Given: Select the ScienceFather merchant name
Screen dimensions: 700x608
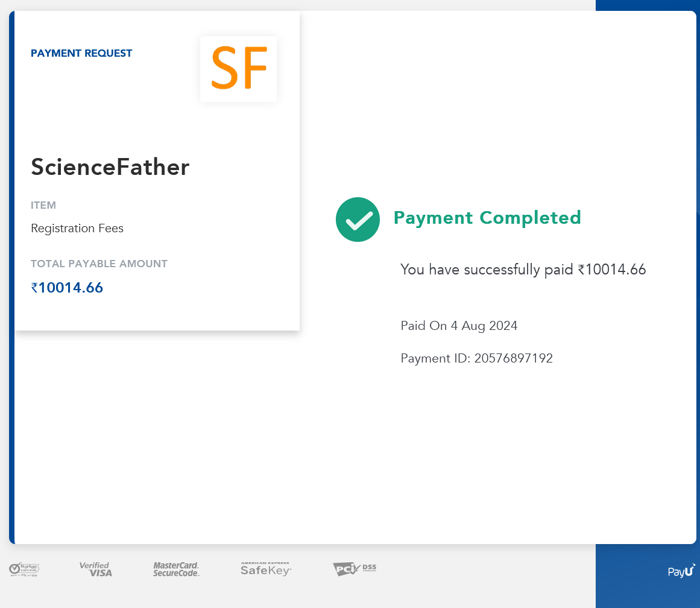Looking at the screenshot, I should (110, 167).
